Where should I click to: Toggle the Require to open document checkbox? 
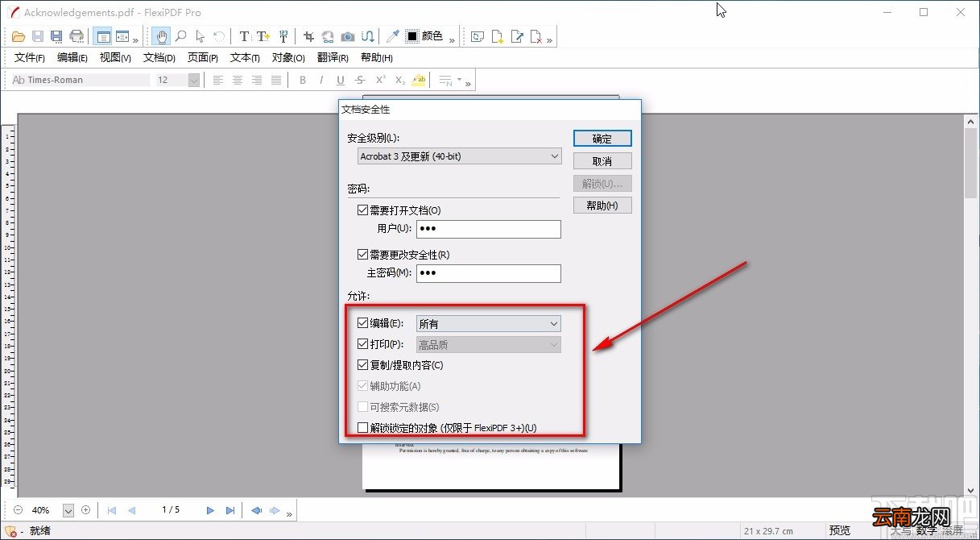pyautogui.click(x=362, y=210)
